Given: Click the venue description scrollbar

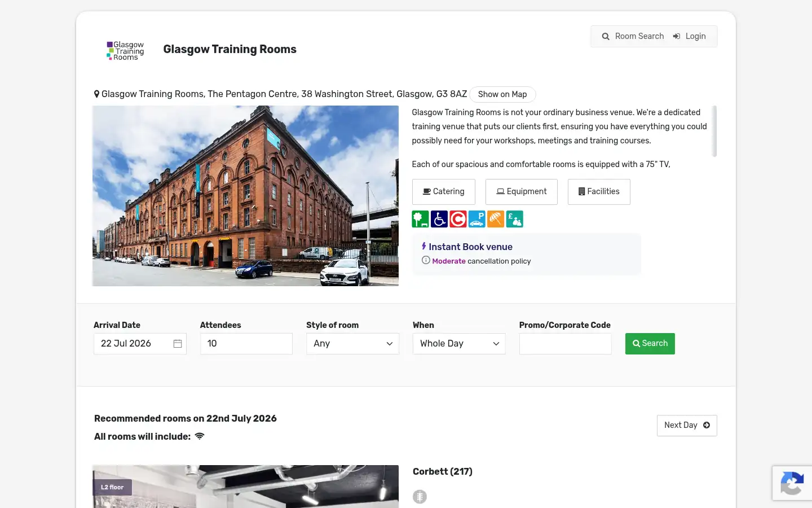Looking at the screenshot, I should tap(714, 131).
